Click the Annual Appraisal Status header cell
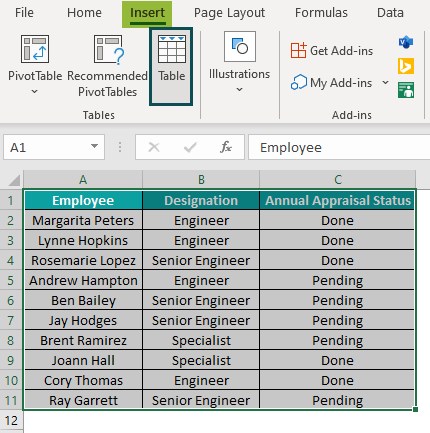 pyautogui.click(x=337, y=200)
